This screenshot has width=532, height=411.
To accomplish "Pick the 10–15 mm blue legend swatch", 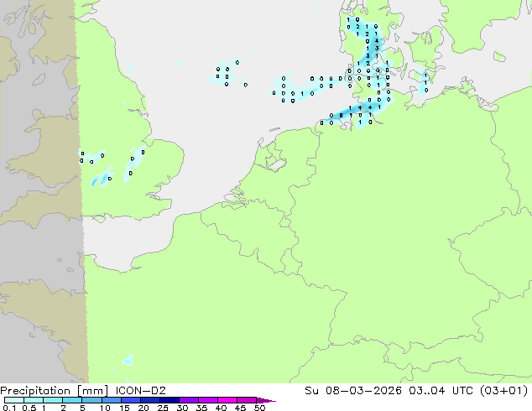I will (x=111, y=400).
